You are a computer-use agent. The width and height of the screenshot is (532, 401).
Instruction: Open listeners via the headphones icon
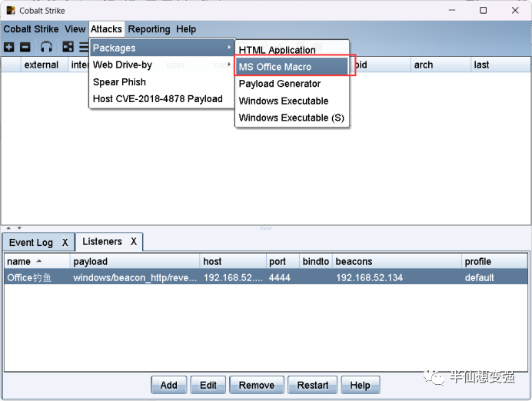click(x=46, y=47)
